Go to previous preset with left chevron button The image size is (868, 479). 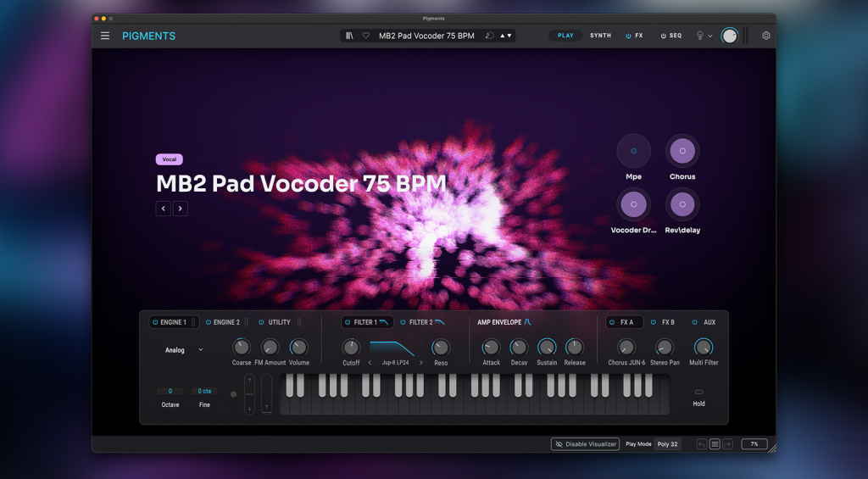coord(164,209)
